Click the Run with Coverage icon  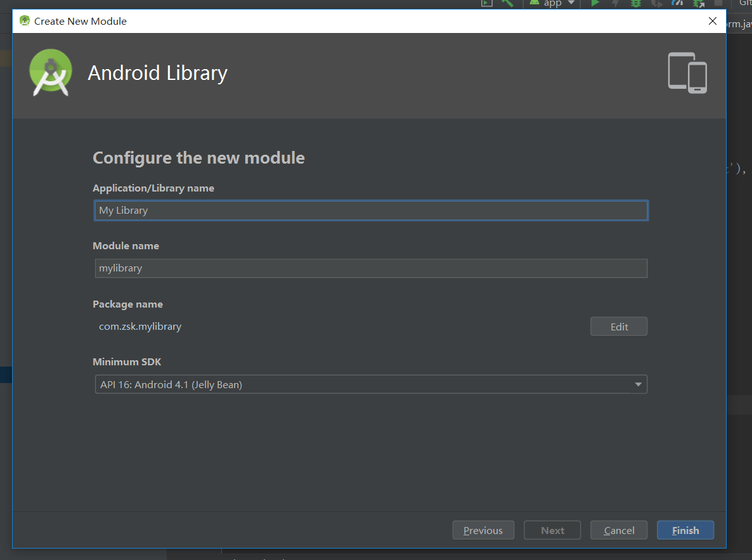[x=656, y=4]
